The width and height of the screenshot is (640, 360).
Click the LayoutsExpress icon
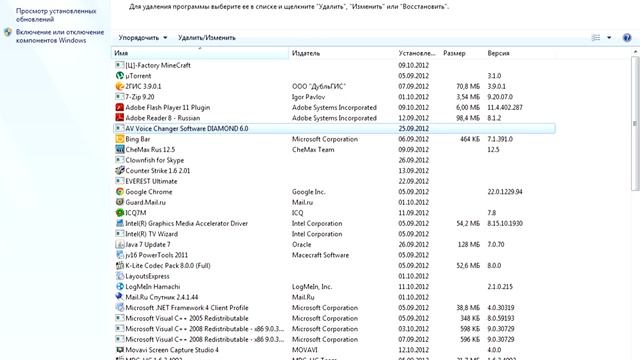(x=120, y=276)
